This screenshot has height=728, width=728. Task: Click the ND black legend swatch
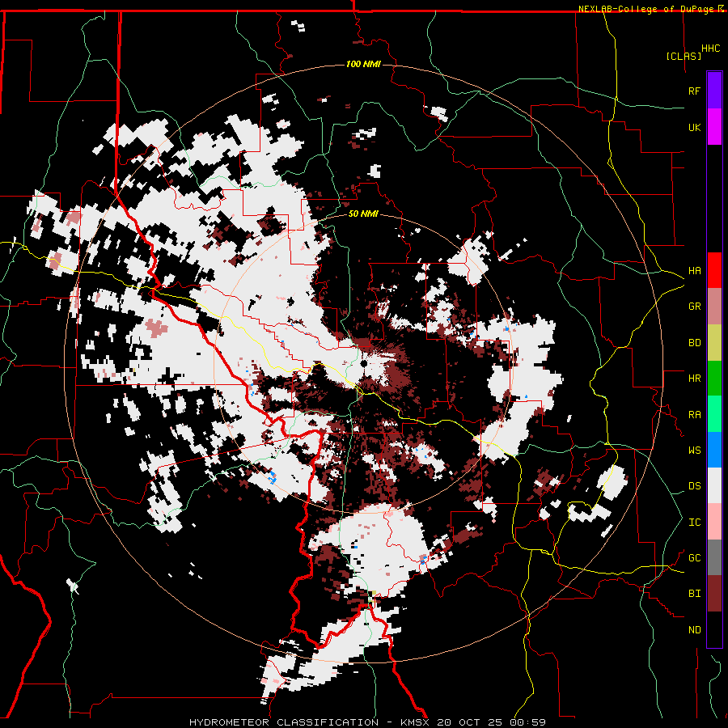pos(714,629)
